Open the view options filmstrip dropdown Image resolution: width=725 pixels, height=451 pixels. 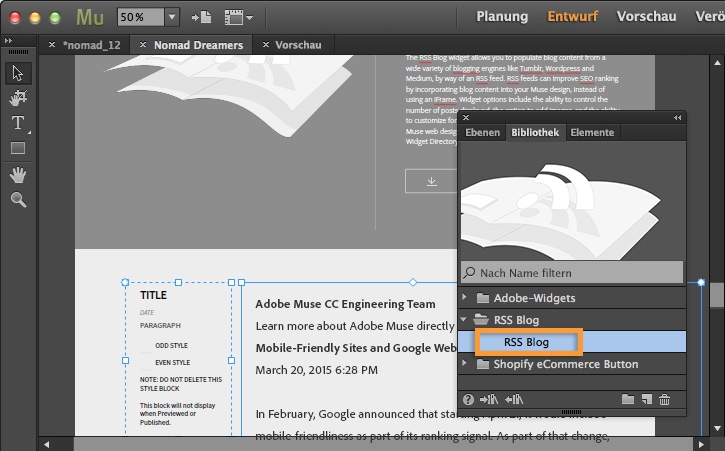(239, 18)
